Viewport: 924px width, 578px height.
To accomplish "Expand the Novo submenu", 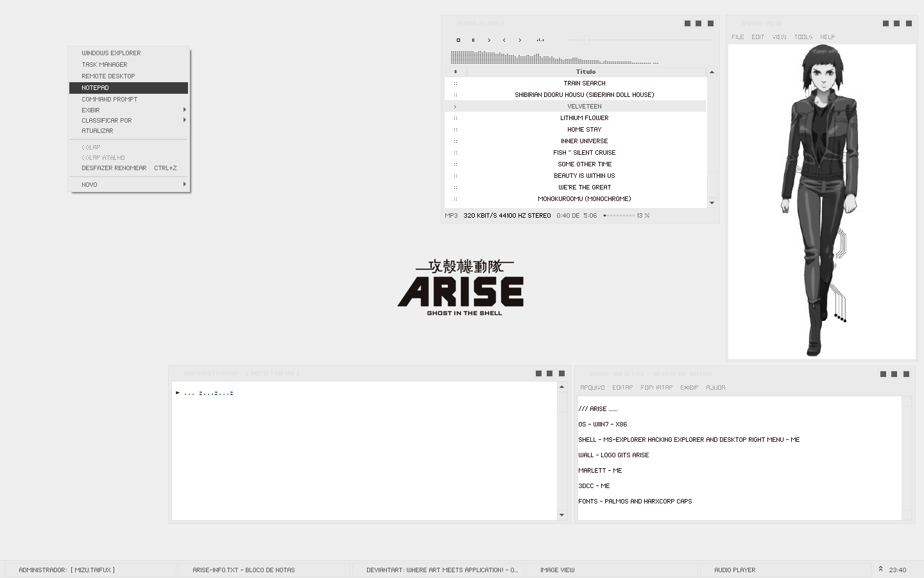I will click(x=128, y=185).
